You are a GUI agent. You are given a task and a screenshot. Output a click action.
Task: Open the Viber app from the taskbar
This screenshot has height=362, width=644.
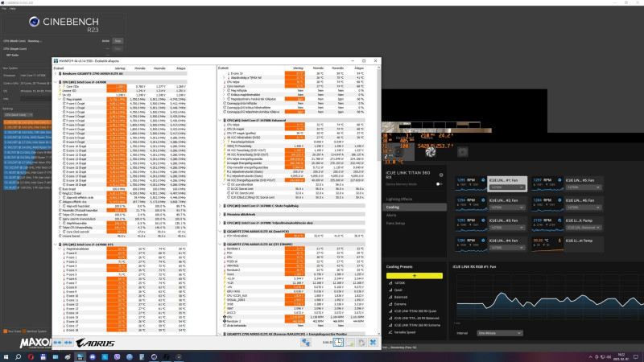117,356
